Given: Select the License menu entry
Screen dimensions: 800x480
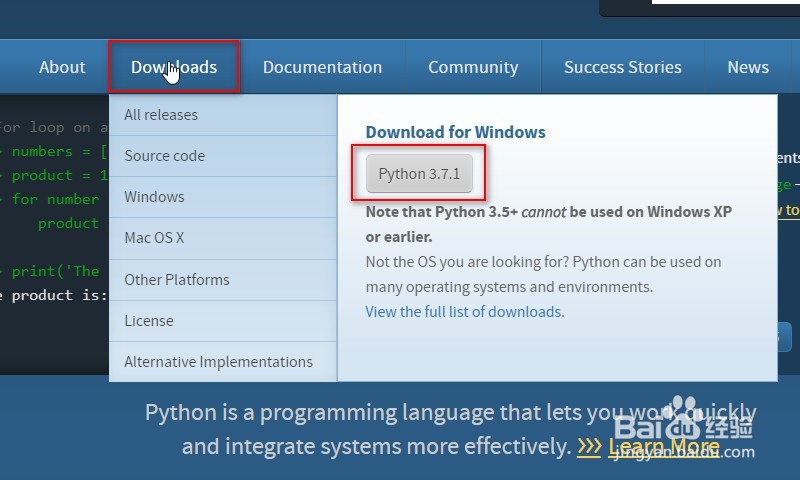Looking at the screenshot, I should coord(223,321).
